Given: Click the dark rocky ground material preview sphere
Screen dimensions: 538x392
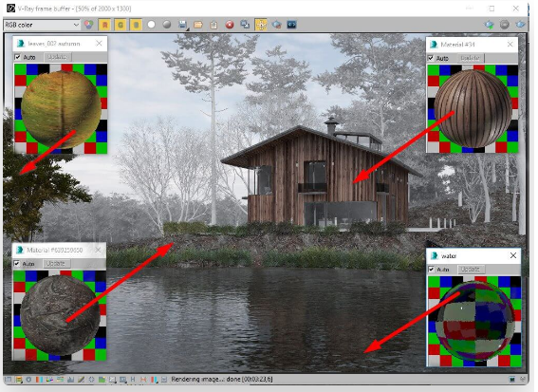Looking at the screenshot, I should pos(60,315).
